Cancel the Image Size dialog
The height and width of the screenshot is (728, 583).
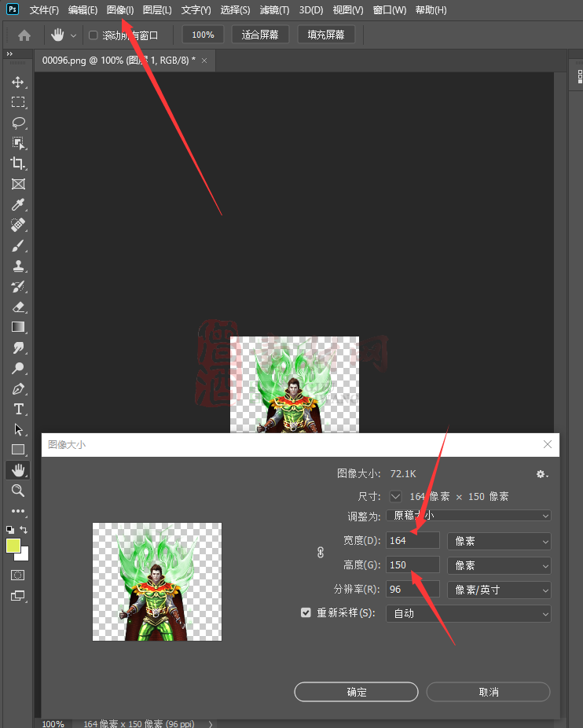tap(488, 692)
